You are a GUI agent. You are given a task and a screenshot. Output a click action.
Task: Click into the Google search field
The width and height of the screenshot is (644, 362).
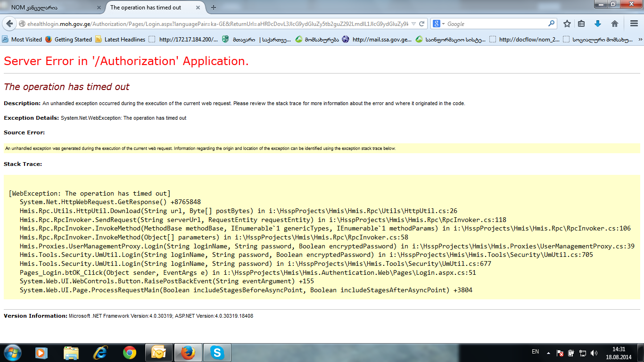point(495,24)
